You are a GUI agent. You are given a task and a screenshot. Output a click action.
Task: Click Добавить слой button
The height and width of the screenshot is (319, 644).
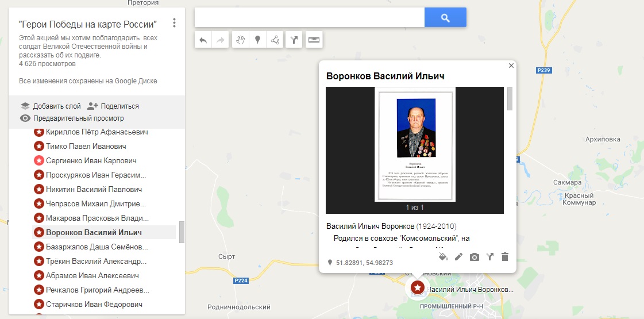(51, 106)
